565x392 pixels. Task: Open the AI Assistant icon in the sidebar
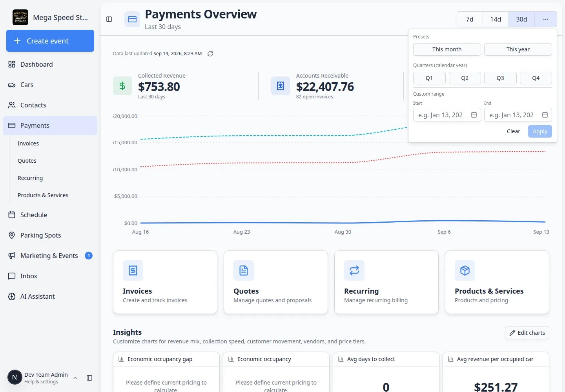coord(12,296)
